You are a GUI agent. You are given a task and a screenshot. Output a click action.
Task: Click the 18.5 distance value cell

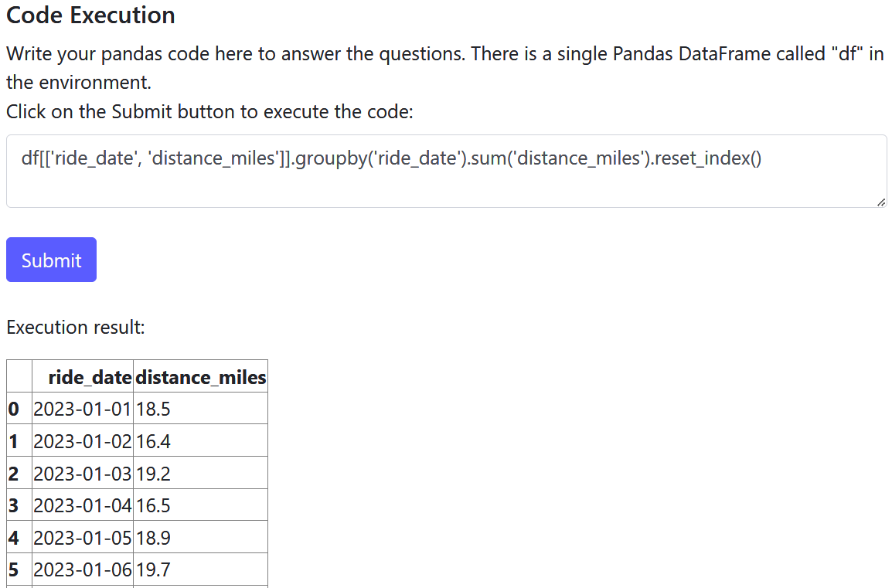(x=200, y=409)
